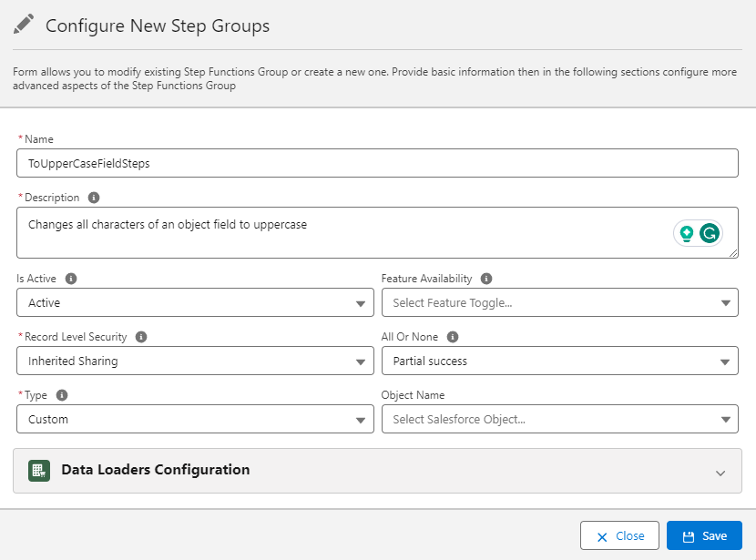Image resolution: width=756 pixels, height=560 pixels.
Task: Click into the Name input field
Action: tap(377, 164)
